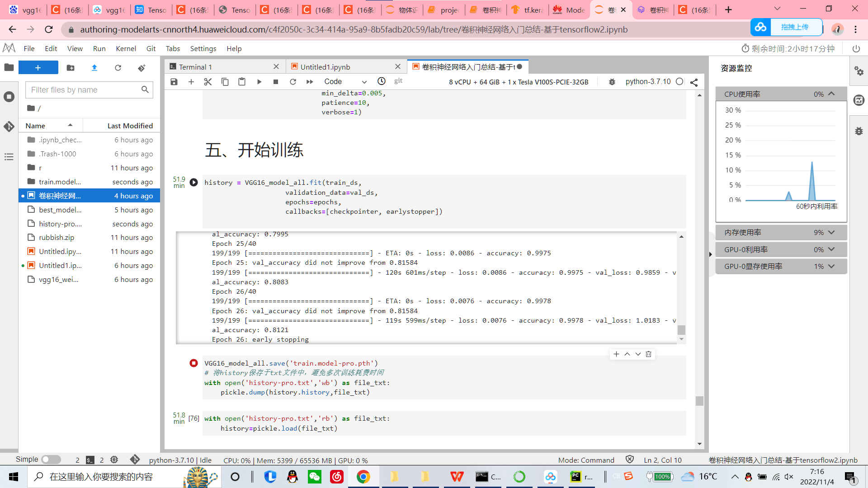Upload files using the upload arrow icon

94,68
